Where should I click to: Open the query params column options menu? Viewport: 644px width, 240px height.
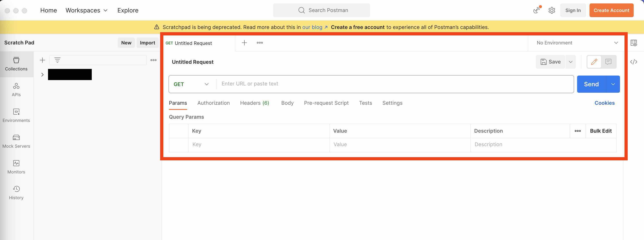[578, 131]
